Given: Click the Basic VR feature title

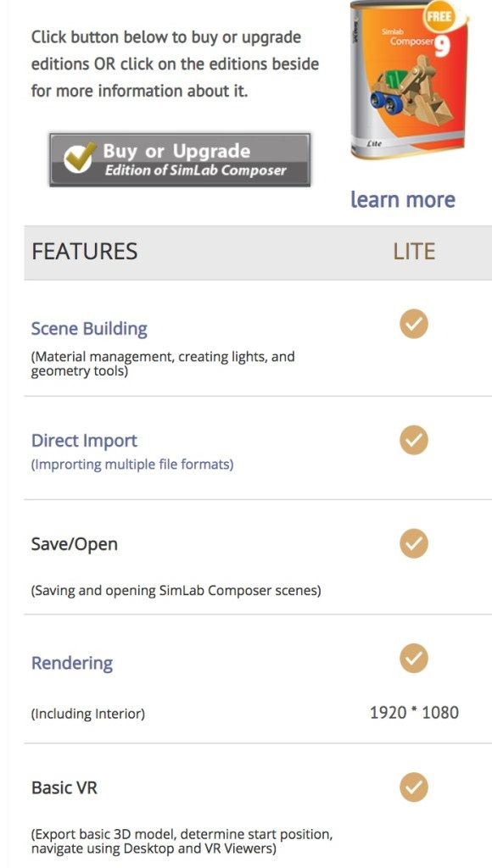Looking at the screenshot, I should pos(64,787).
